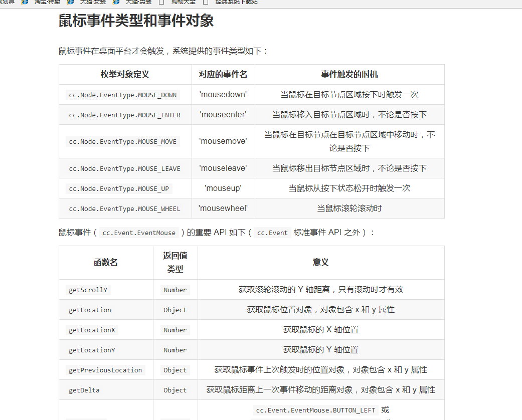
Task: Click 获取鼠标的 X 轴位置 description
Action: (x=321, y=329)
